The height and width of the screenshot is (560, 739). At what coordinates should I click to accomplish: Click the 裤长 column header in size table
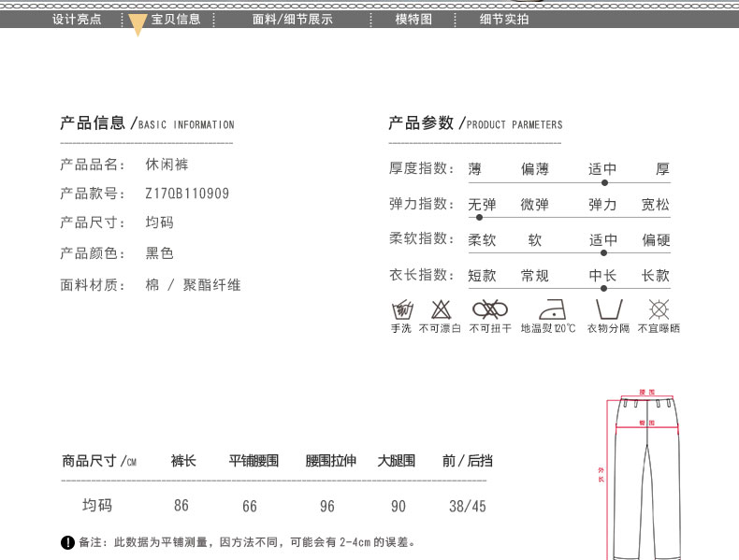[183, 461]
